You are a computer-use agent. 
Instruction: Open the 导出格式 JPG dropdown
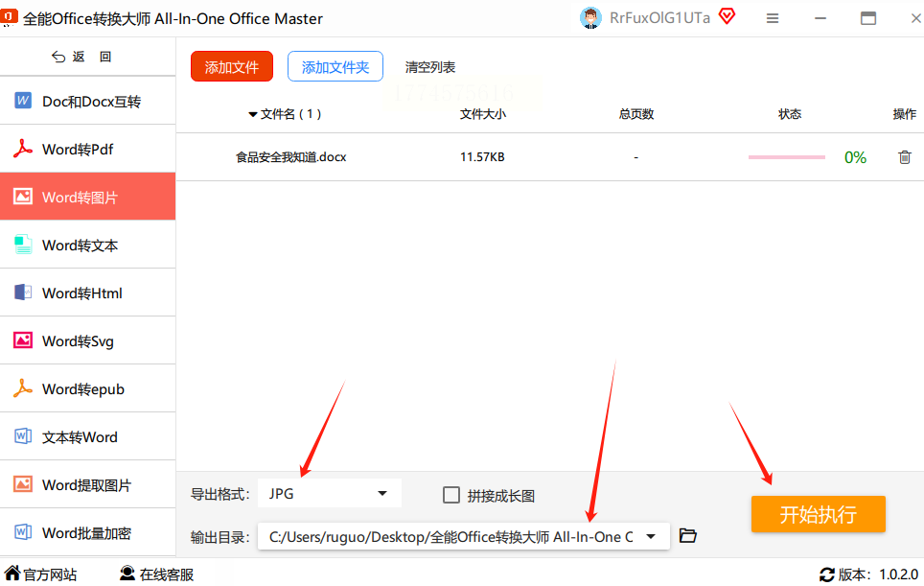(330, 493)
